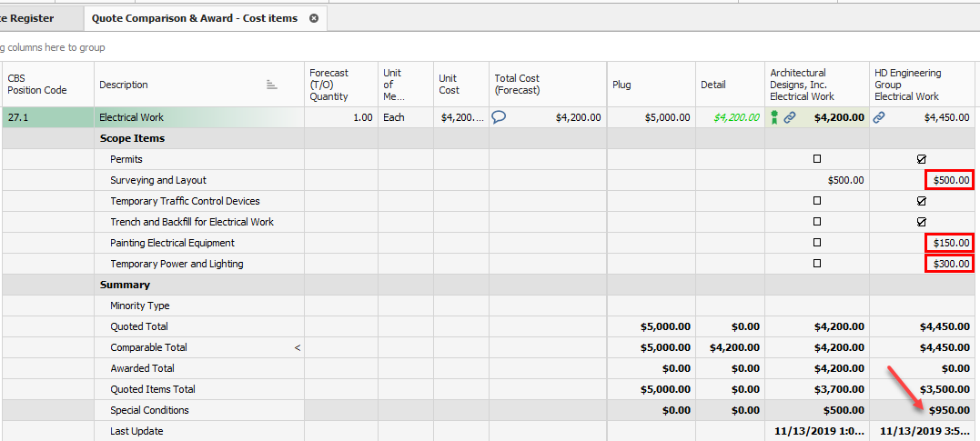Click the arrow marker on Comparable Total row
The width and height of the screenshot is (980, 441).
tap(298, 347)
